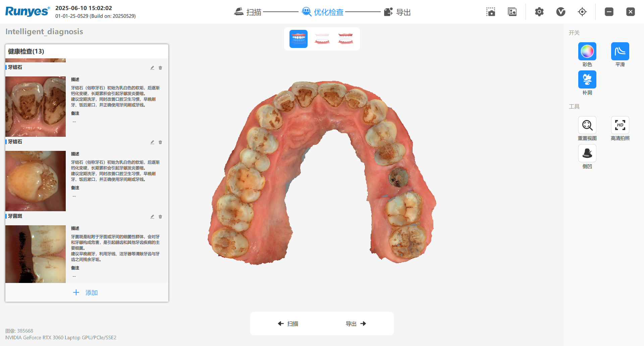Go to the 扫描 step in workflow header

tap(248, 12)
